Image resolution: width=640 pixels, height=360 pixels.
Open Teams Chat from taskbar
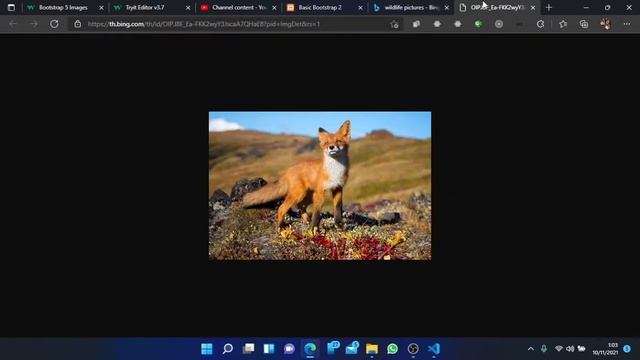click(289, 349)
